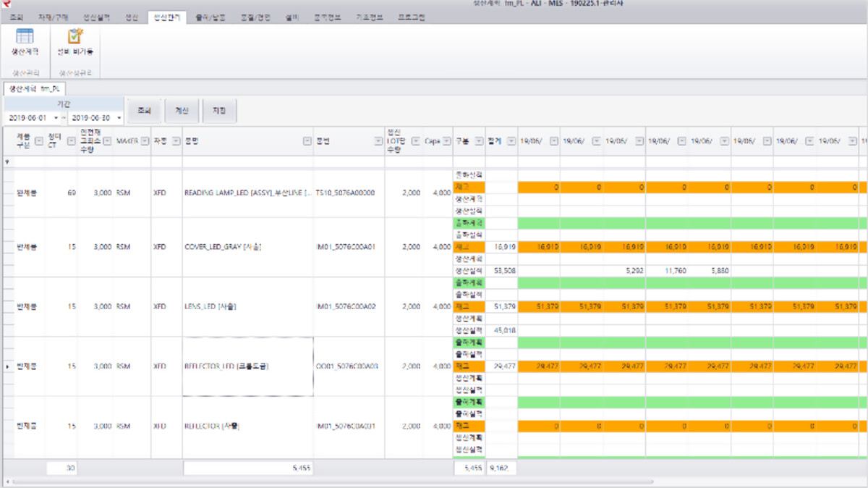Select the 생산계획 fm_PL document tab
868x488 pixels.
(x=35, y=88)
